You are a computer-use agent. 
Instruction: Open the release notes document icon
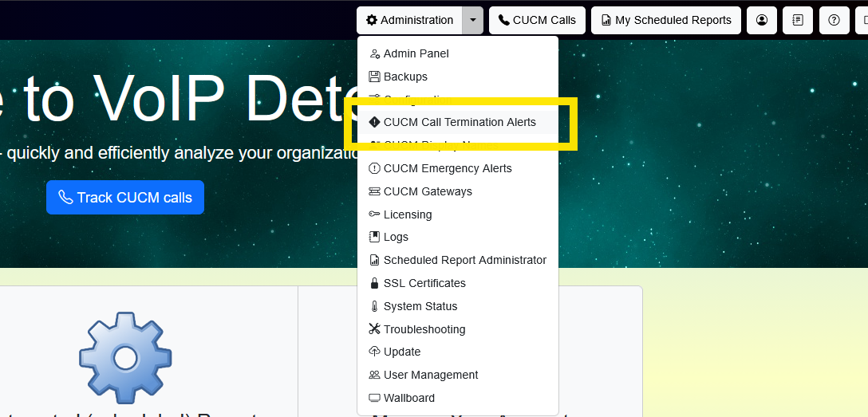(798, 21)
